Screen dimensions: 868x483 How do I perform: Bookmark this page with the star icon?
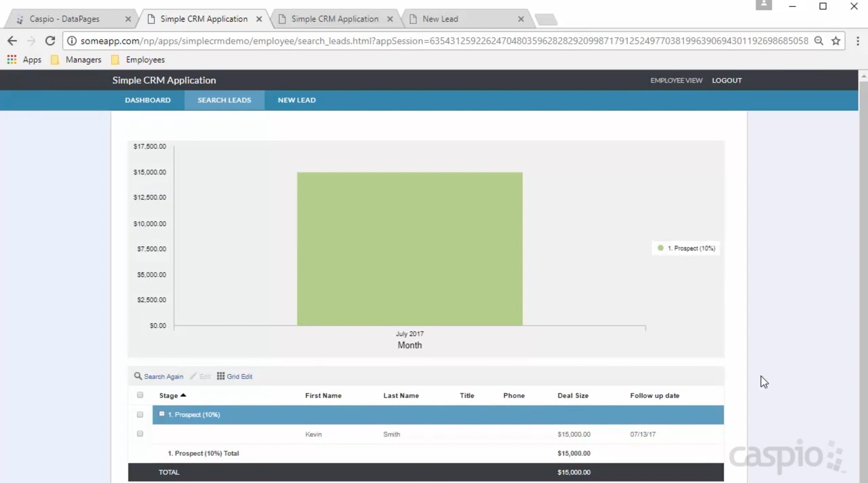pyautogui.click(x=835, y=41)
